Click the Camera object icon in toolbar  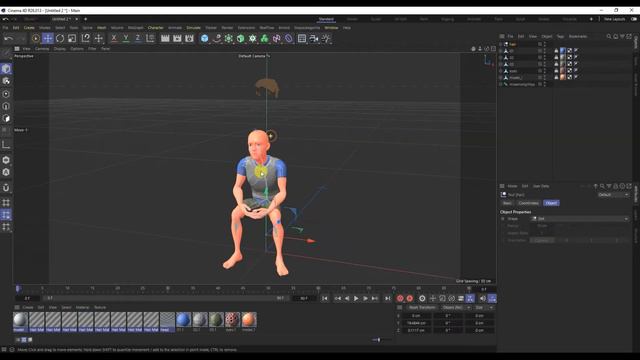pos(314,38)
